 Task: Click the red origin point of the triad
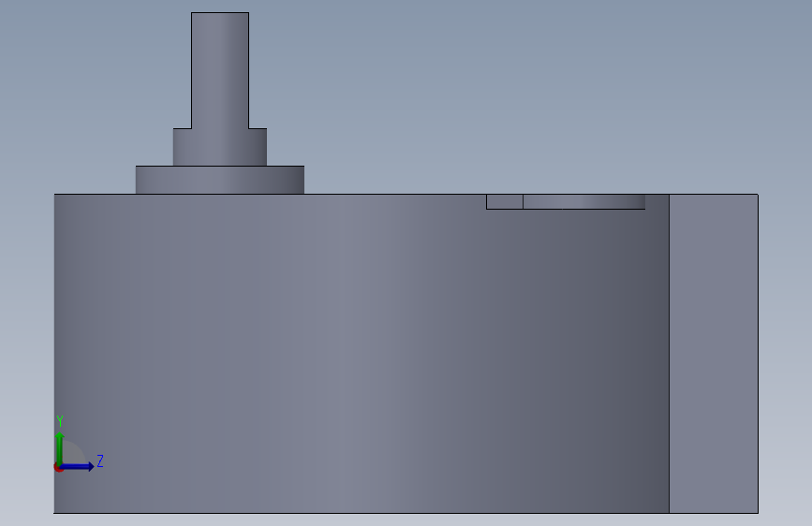click(x=58, y=467)
